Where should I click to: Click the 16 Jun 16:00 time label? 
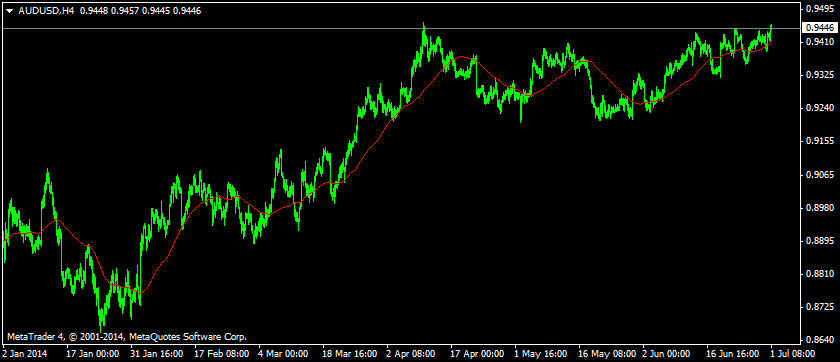[733, 354]
